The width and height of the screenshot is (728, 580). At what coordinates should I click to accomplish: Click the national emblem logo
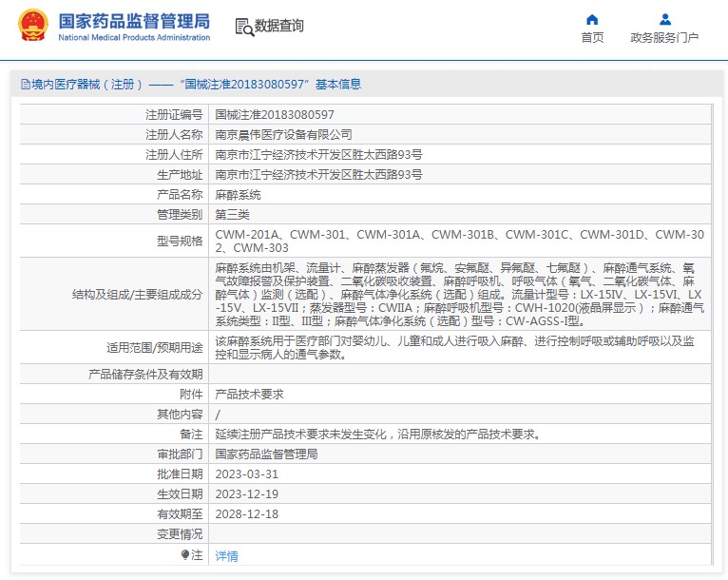[31, 27]
